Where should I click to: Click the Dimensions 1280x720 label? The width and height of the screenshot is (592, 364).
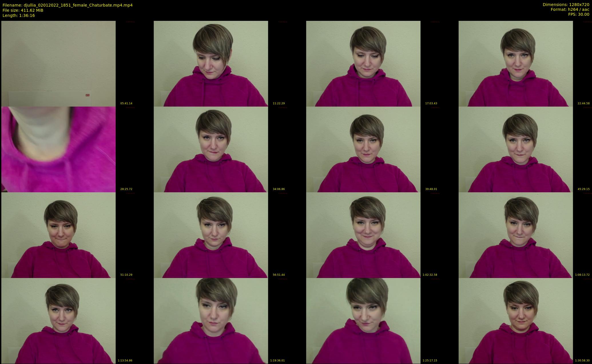point(566,5)
